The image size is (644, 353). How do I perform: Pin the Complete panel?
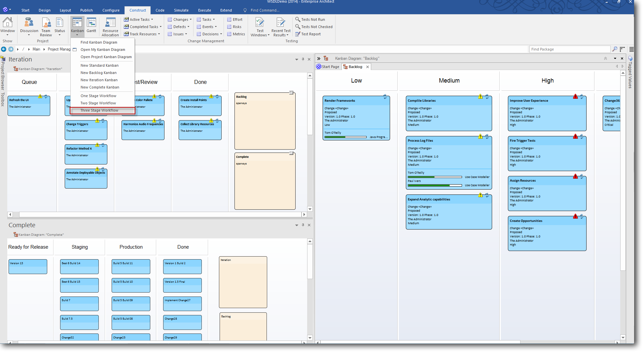303,225
